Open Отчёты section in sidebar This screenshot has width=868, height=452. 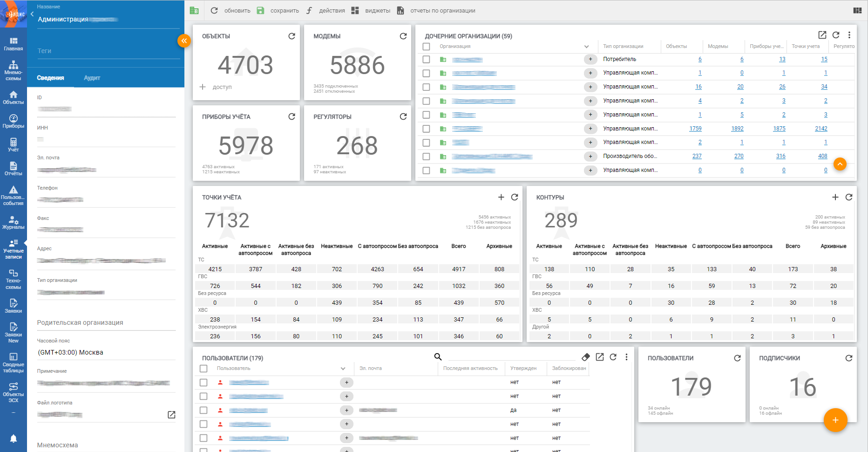point(14,169)
